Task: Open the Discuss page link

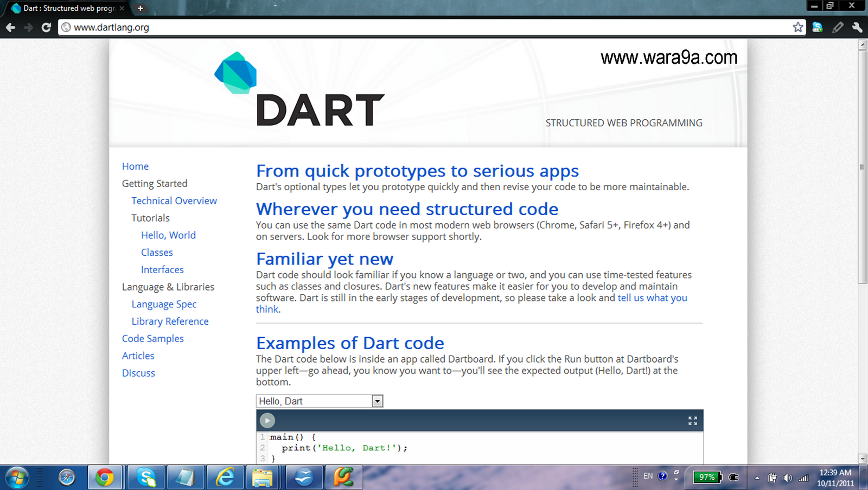Action: (138, 373)
